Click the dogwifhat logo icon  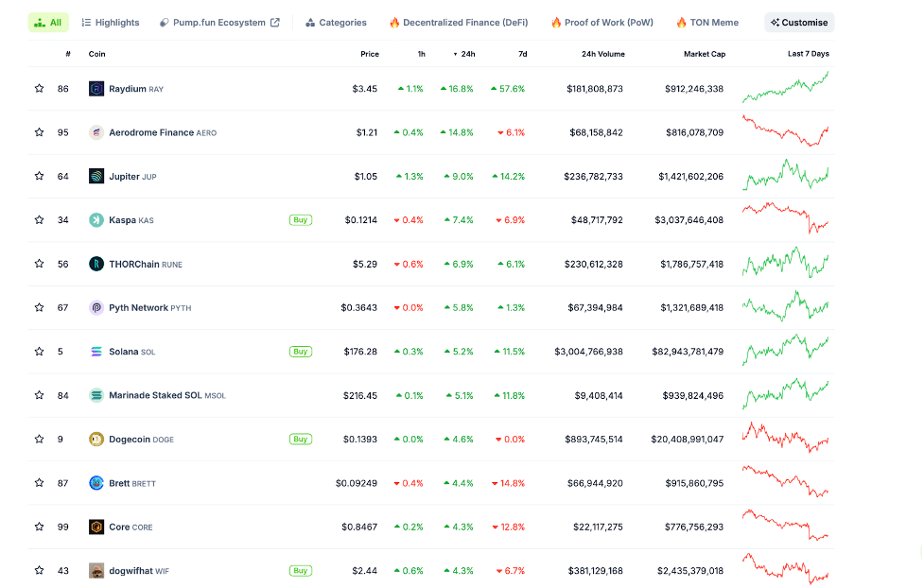click(x=96, y=570)
